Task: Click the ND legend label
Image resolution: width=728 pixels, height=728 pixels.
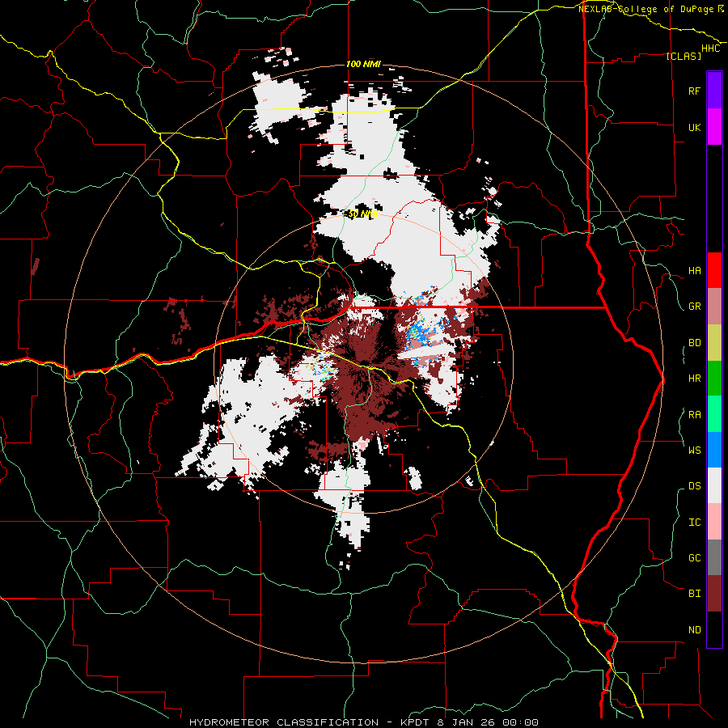Action: coord(694,630)
